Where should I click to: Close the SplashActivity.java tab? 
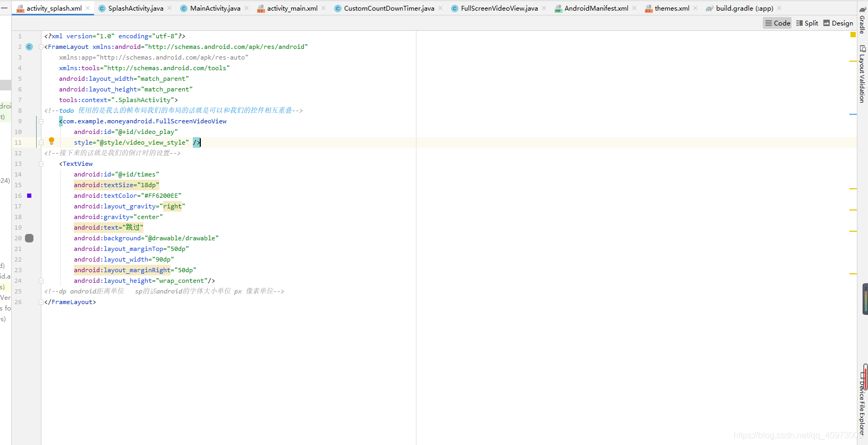(x=169, y=8)
